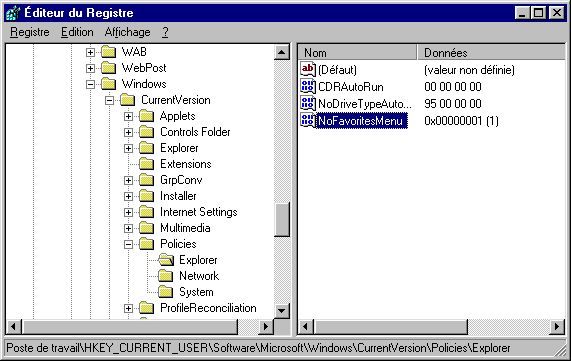Screen dimensions: 571x361
Task: Click the tree pane scroll right arrow
Action: tap(266, 326)
